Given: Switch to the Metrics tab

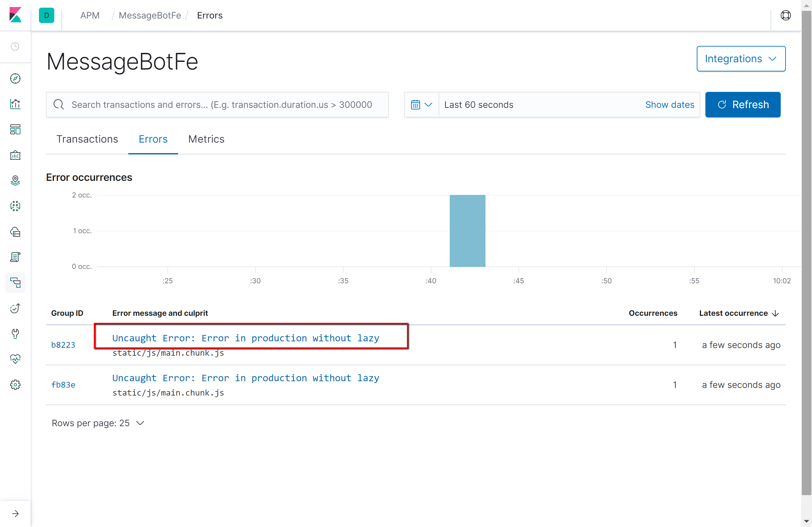Looking at the screenshot, I should pos(206,139).
